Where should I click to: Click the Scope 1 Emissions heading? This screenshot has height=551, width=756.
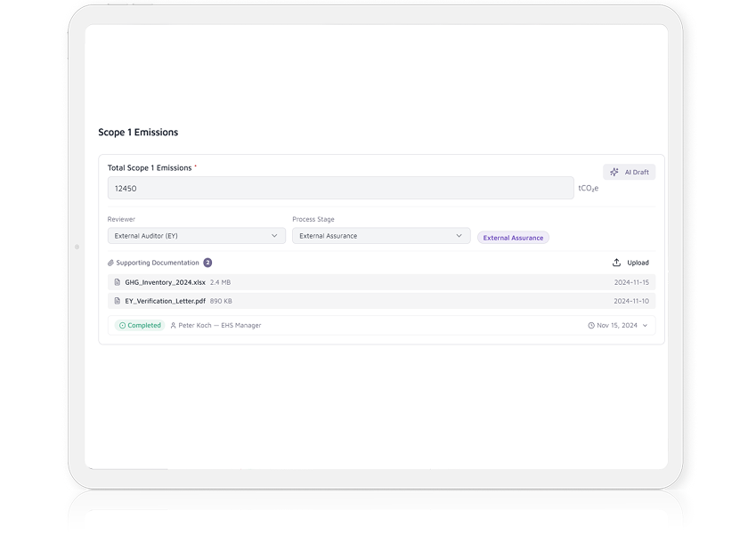pyautogui.click(x=138, y=132)
